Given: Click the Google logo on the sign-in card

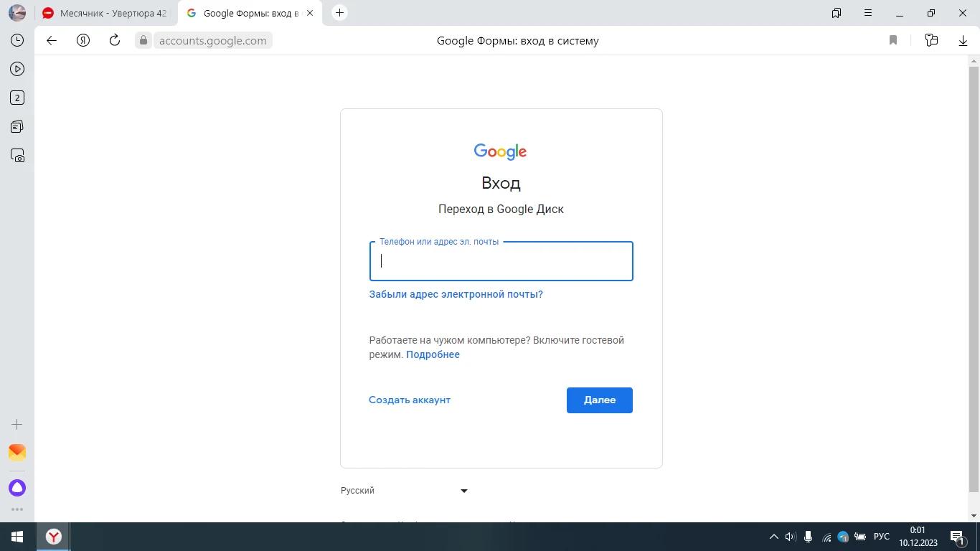Looking at the screenshot, I should 501,151.
